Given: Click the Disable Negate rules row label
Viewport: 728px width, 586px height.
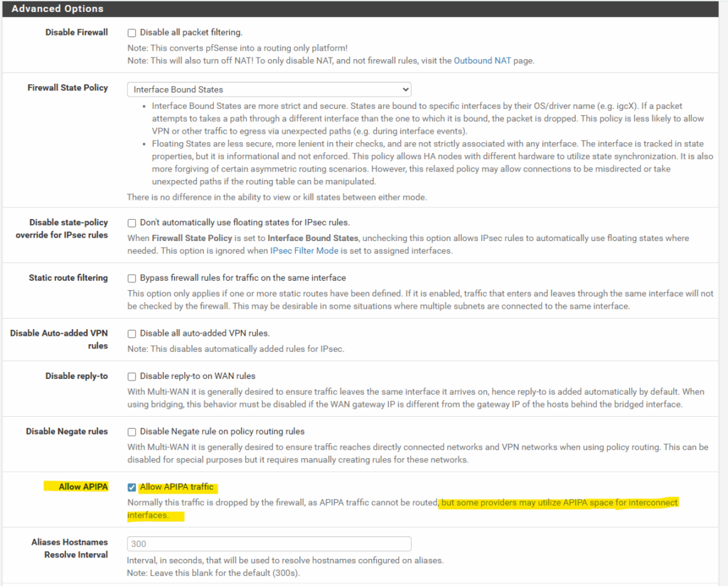Looking at the screenshot, I should click(x=67, y=431).
